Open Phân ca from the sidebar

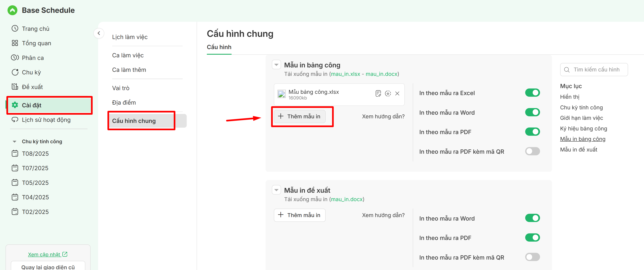coord(33,58)
